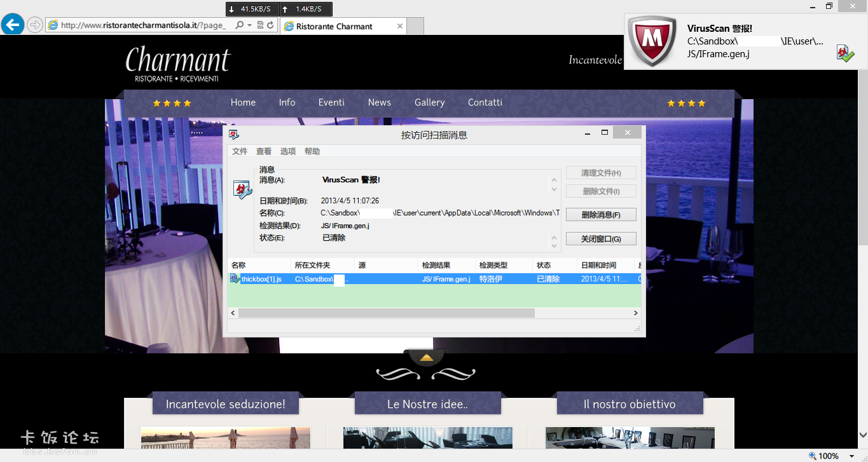The height and width of the screenshot is (462, 868).
Task: Click the horizontal scrollbar thumb in scan list
Action: tap(387, 313)
